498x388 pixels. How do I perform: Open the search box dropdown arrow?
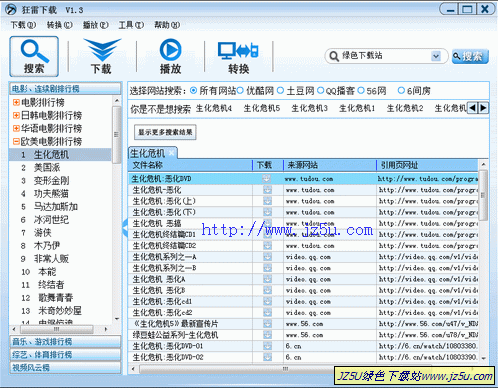pos(436,56)
